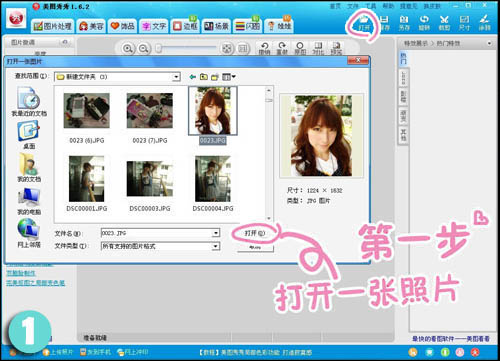Click the 打开 icon in top toolbar
The image size is (500, 361).
(x=364, y=23)
